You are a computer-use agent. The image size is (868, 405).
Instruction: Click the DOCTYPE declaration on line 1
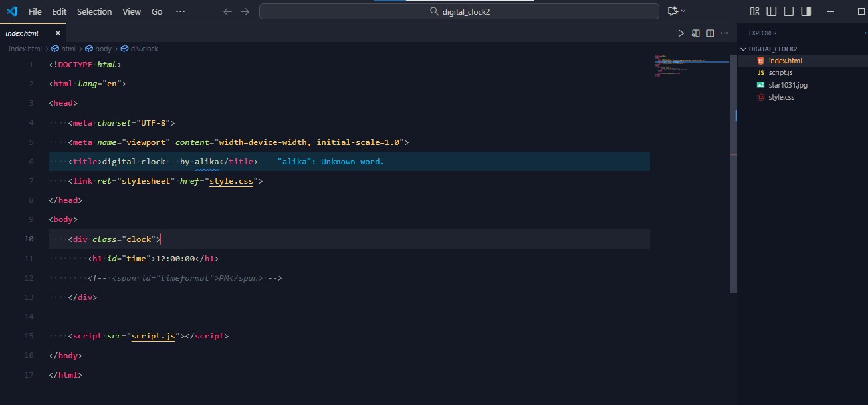coord(85,65)
